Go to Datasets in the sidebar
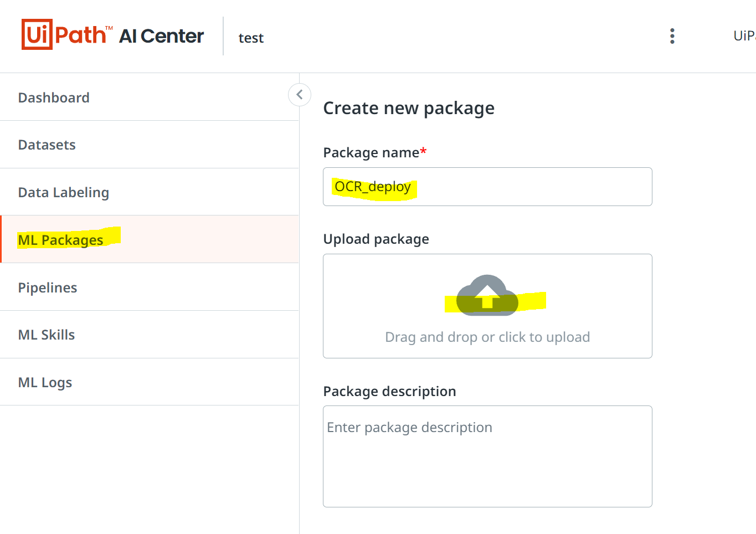 [47, 145]
